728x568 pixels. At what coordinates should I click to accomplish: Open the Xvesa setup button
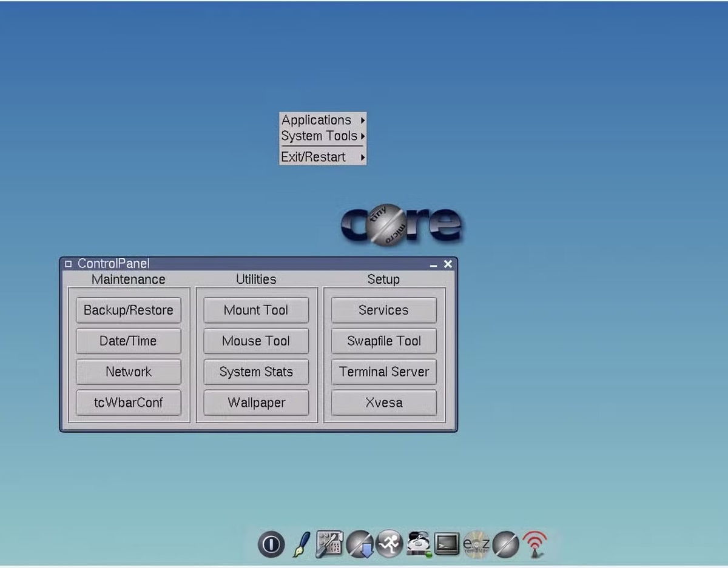tap(384, 403)
